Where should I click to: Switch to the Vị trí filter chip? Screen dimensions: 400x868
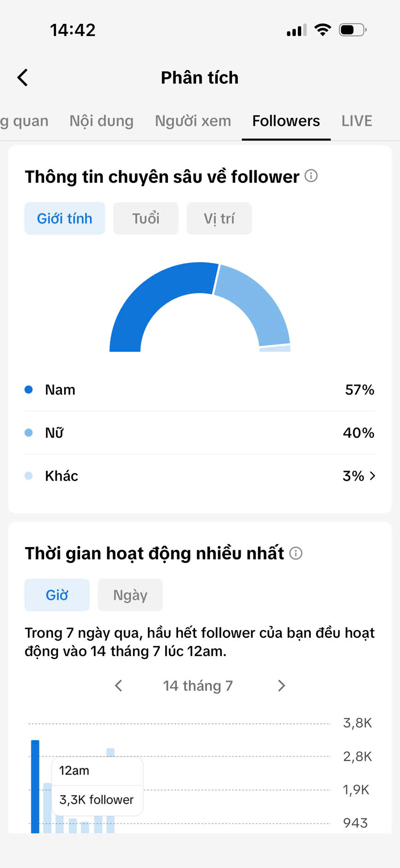click(219, 218)
